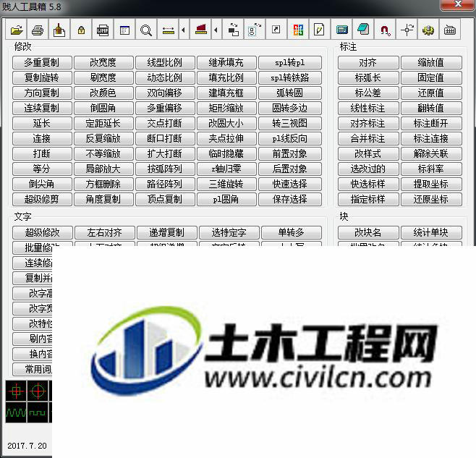This screenshot has height=458, width=476.
Task: Click the 改颜色 button
Action: pyautogui.click(x=103, y=93)
